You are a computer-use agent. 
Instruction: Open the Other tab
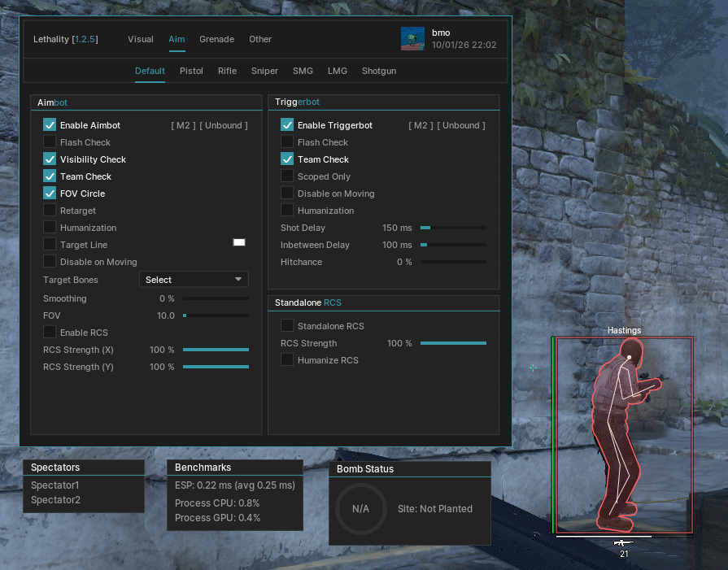[260, 40]
